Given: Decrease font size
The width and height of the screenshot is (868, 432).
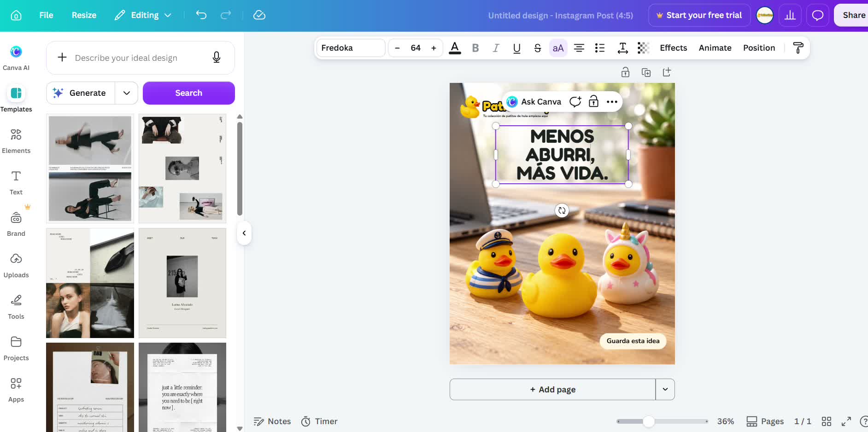Looking at the screenshot, I should tap(397, 48).
